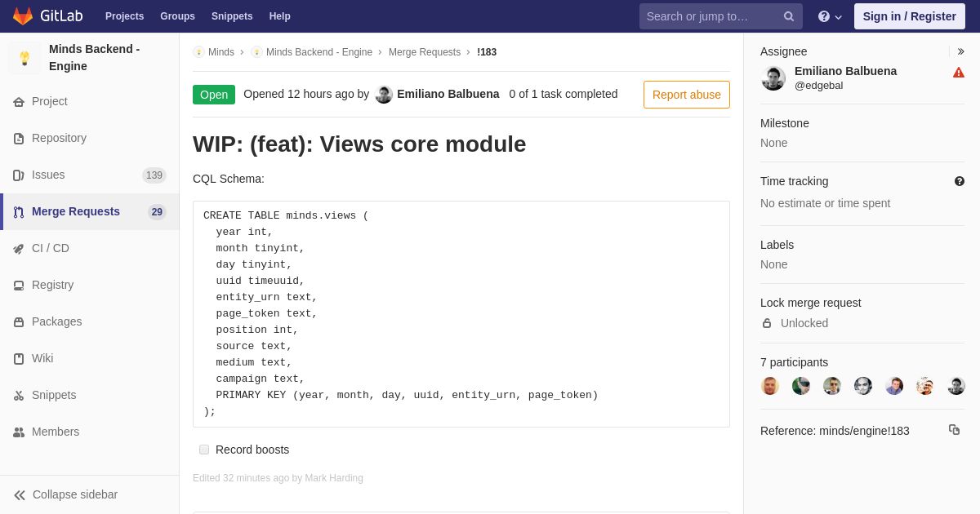Click the Merge Requests icon in sidebar
The height and width of the screenshot is (514, 980).
point(19,212)
